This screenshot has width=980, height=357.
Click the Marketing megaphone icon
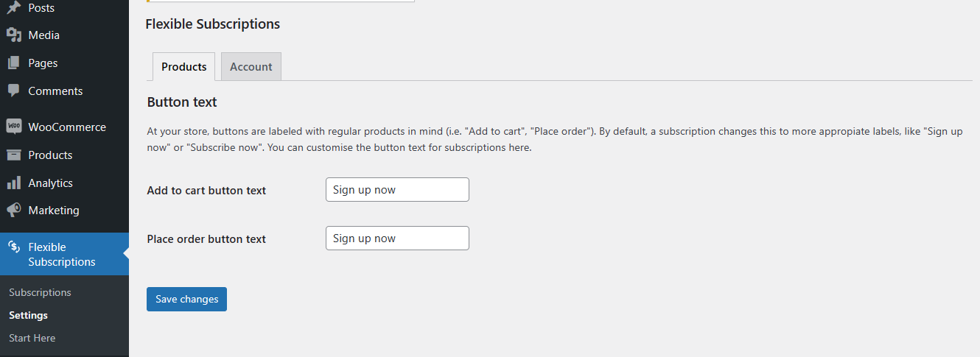pyautogui.click(x=13, y=211)
